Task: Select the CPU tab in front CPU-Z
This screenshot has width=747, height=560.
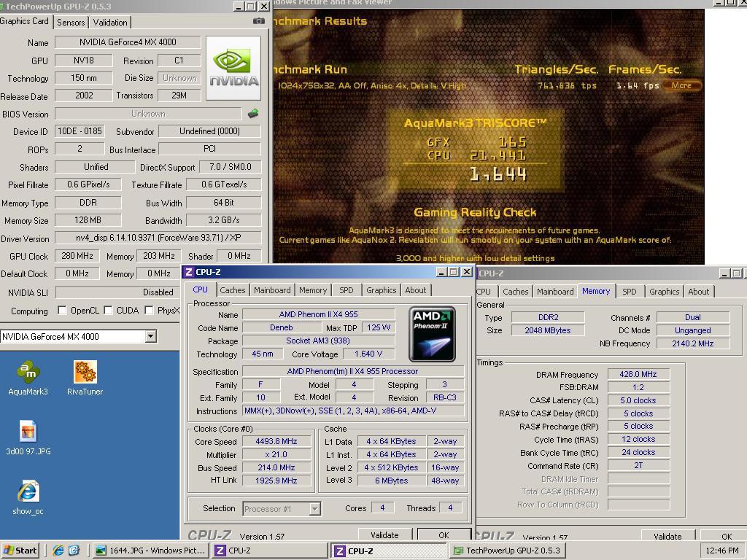Action: point(200,289)
